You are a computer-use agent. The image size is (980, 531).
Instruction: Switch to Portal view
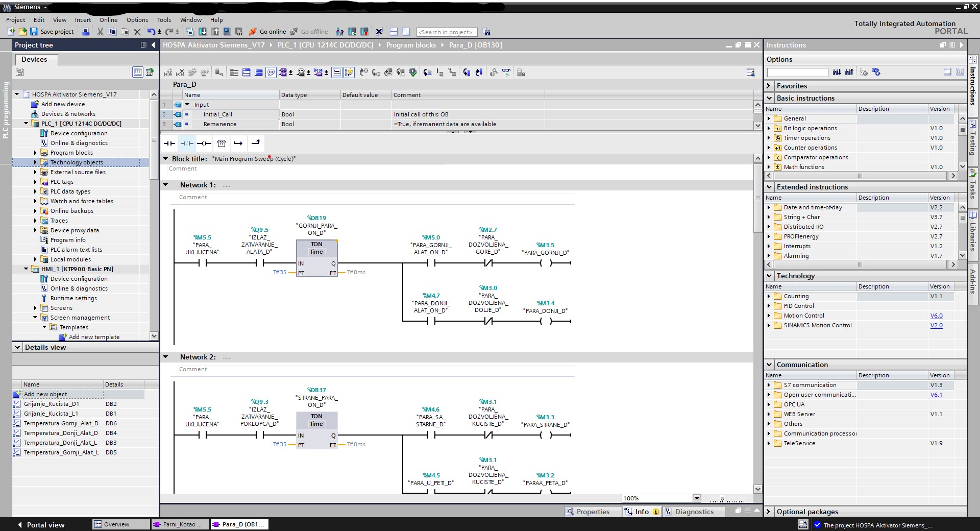pyautogui.click(x=41, y=525)
